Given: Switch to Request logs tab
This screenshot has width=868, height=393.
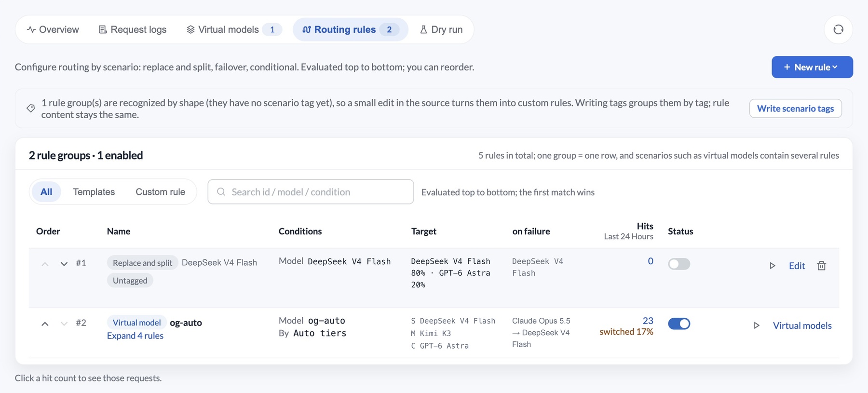Looking at the screenshot, I should click(x=133, y=29).
